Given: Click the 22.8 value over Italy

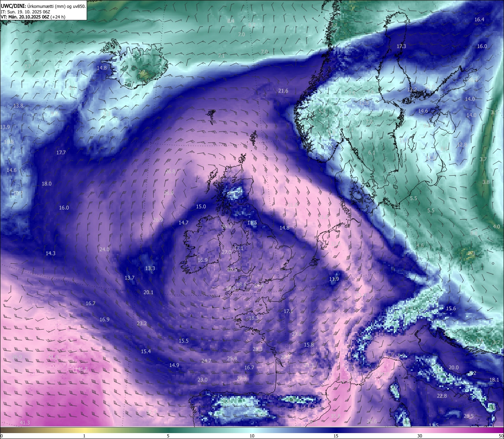Looking at the screenshot, I should coord(442,396).
